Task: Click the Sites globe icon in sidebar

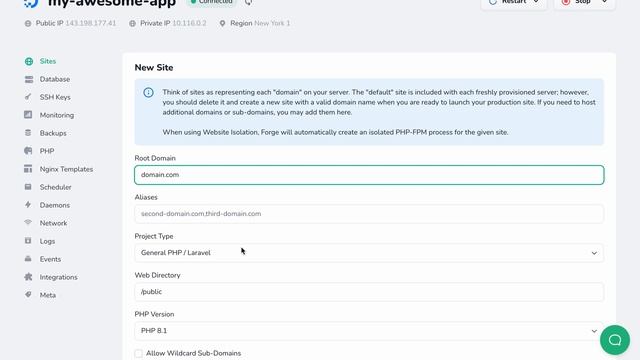Action: coord(29,61)
